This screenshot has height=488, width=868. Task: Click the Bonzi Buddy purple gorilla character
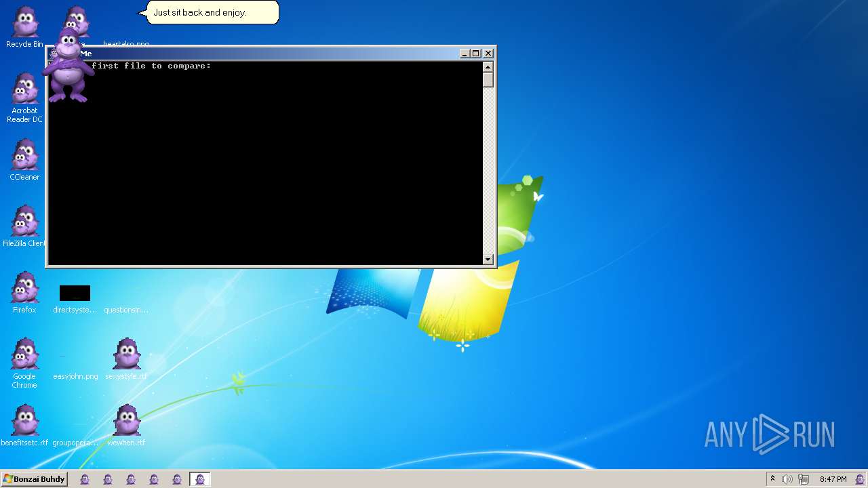[x=68, y=66]
